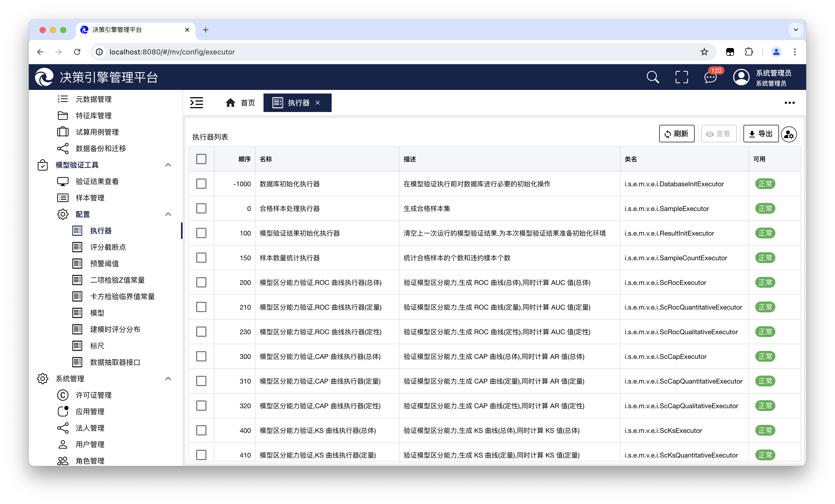This screenshot has width=835, height=504.
Task: Open user settings icon beside 导出 button
Action: coord(789,134)
